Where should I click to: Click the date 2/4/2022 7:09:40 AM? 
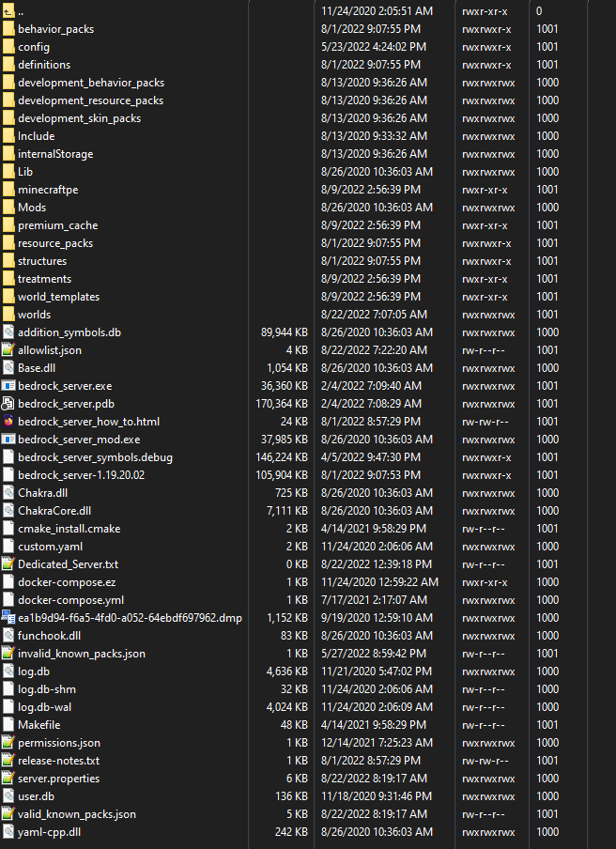point(371,385)
